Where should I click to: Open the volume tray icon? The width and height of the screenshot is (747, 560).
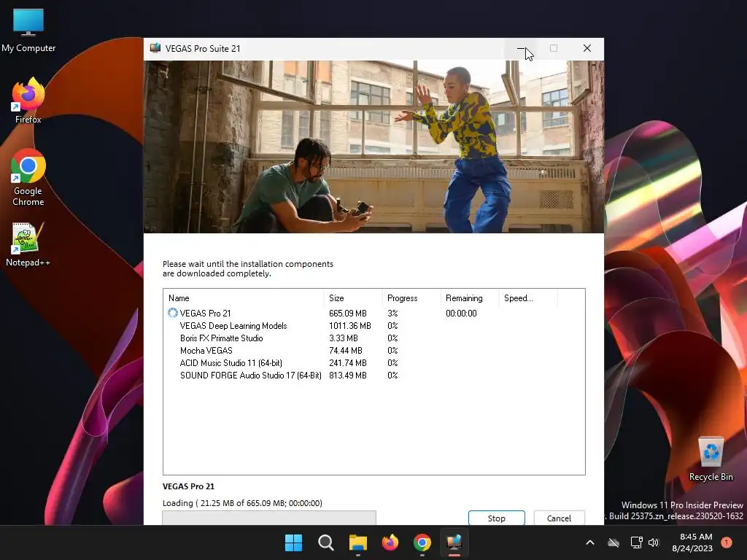[x=654, y=542]
